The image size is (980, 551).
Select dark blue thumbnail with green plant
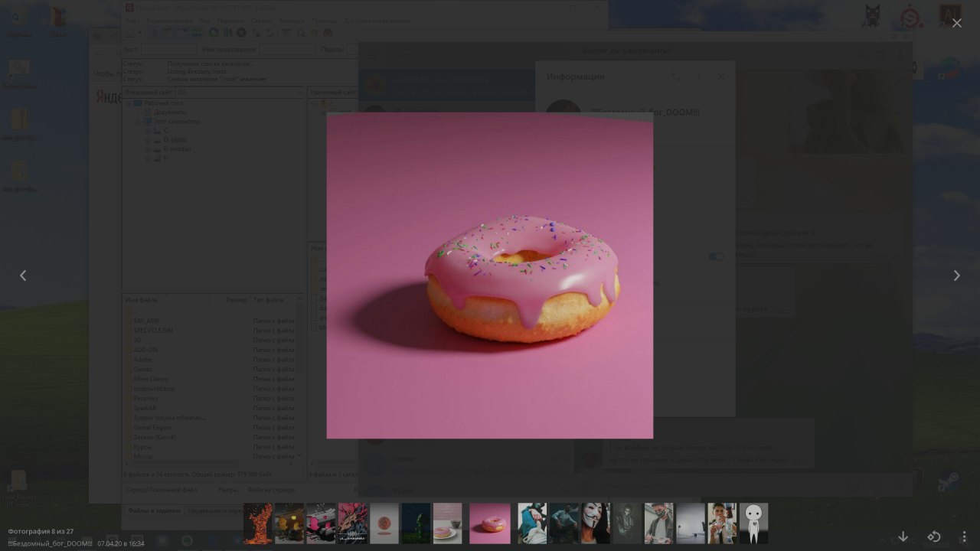pos(416,523)
